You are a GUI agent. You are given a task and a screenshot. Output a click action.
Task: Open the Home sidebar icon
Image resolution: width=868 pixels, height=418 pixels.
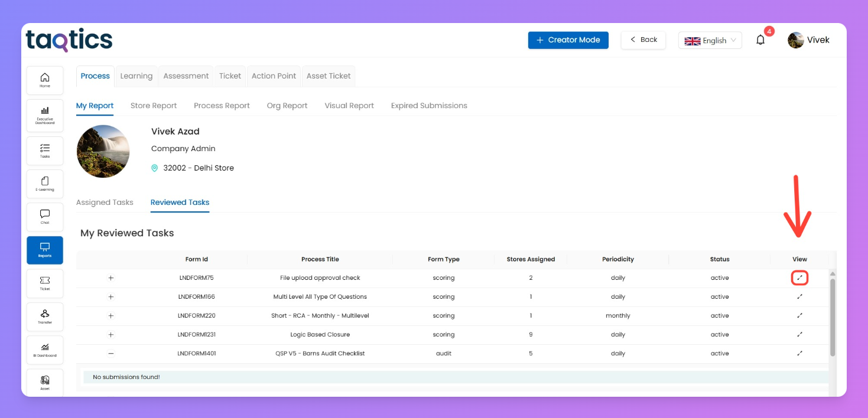point(45,80)
